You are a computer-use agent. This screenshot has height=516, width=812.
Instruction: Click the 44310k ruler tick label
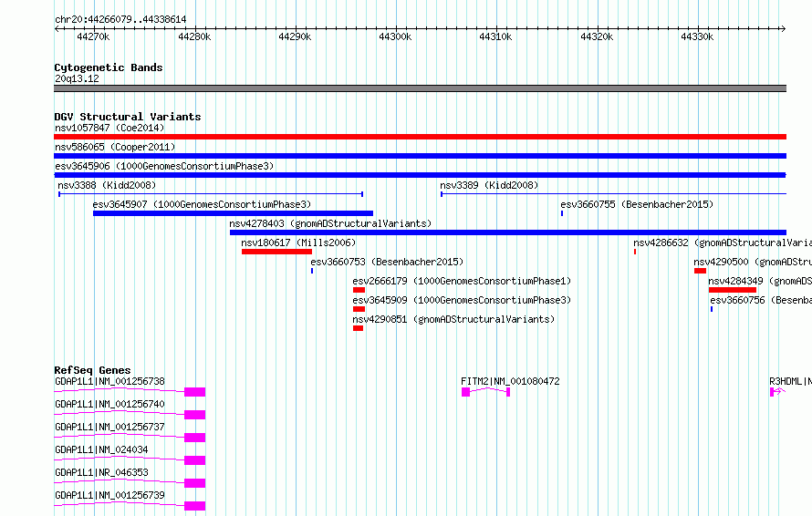tap(495, 36)
